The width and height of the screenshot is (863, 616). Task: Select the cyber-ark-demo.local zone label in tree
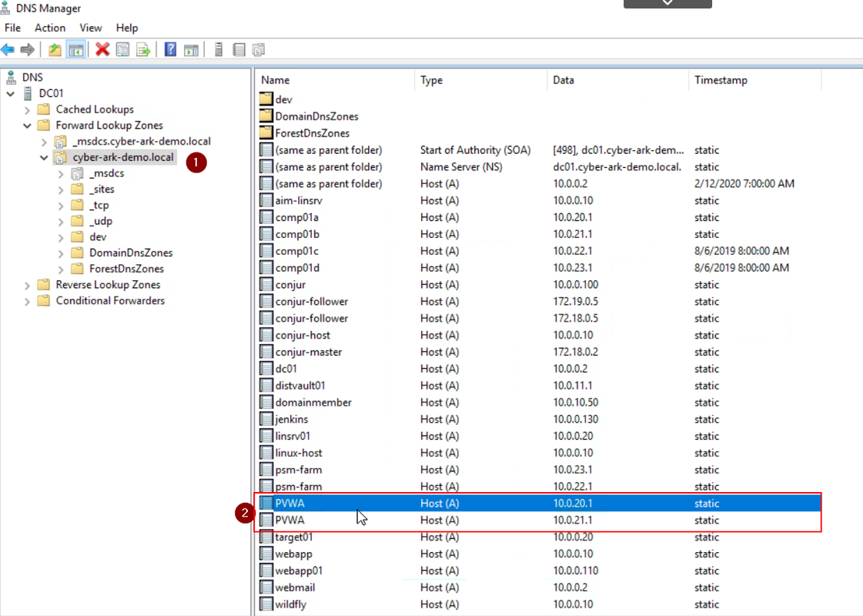[122, 157]
